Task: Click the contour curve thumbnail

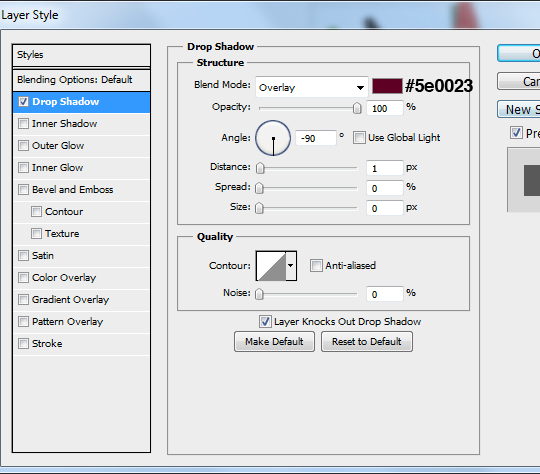Action: tap(271, 266)
